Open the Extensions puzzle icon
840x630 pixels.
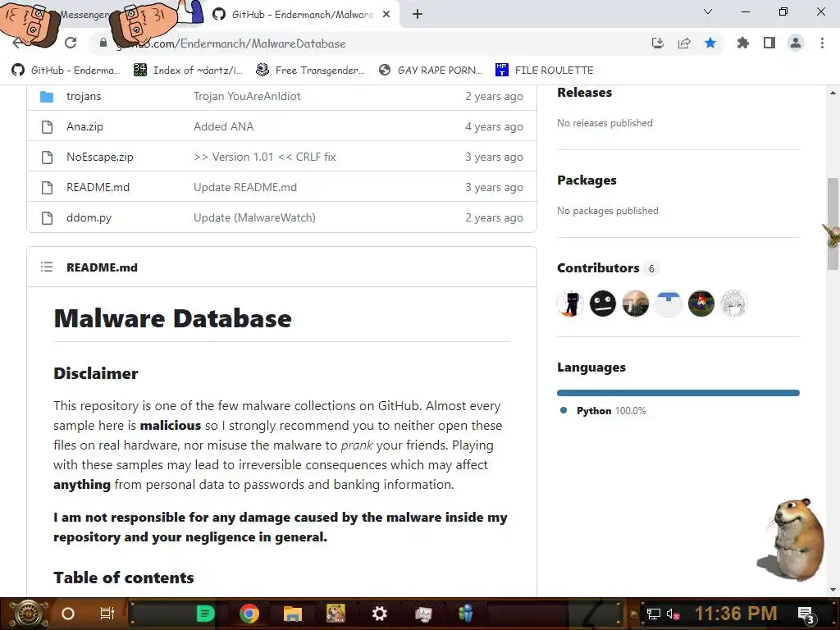tap(742, 43)
